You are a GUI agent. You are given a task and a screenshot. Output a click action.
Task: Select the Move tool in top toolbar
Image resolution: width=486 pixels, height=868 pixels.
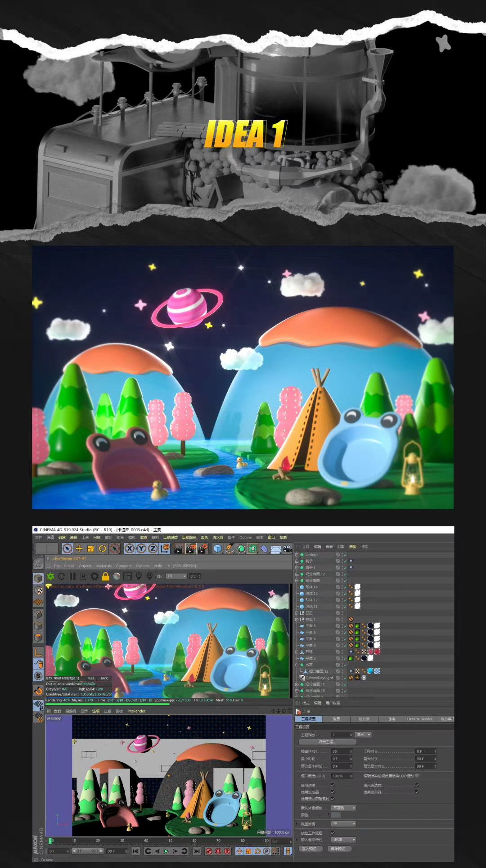(79, 548)
